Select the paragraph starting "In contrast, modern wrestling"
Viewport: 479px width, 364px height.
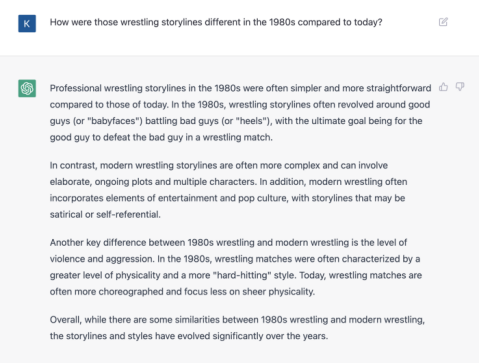(228, 190)
